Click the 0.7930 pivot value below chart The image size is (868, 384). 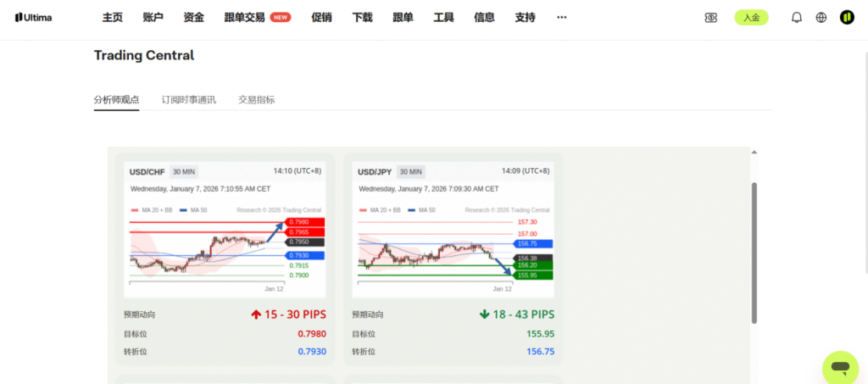(312, 352)
